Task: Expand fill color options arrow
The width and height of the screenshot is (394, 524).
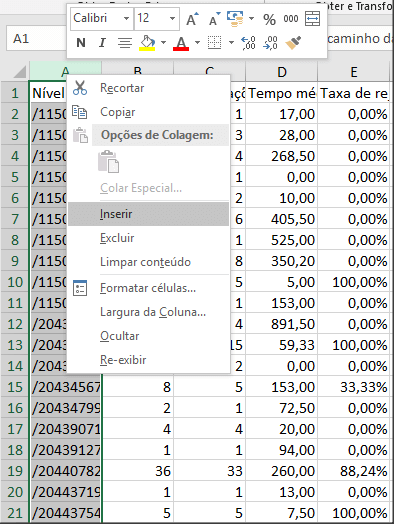Action: 163,43
